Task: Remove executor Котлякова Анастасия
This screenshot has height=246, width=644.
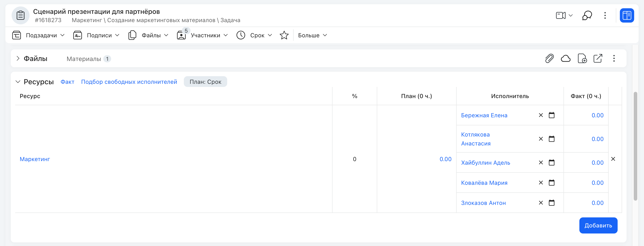Action: (x=541, y=139)
